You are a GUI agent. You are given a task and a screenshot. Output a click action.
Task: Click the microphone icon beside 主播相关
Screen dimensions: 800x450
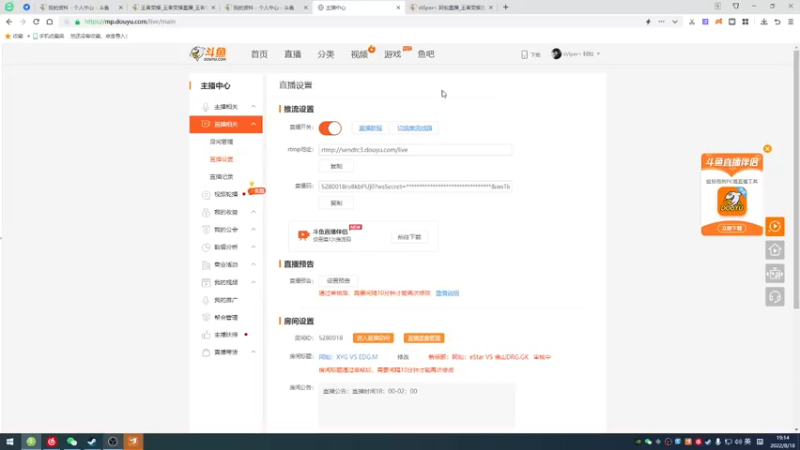(206, 107)
